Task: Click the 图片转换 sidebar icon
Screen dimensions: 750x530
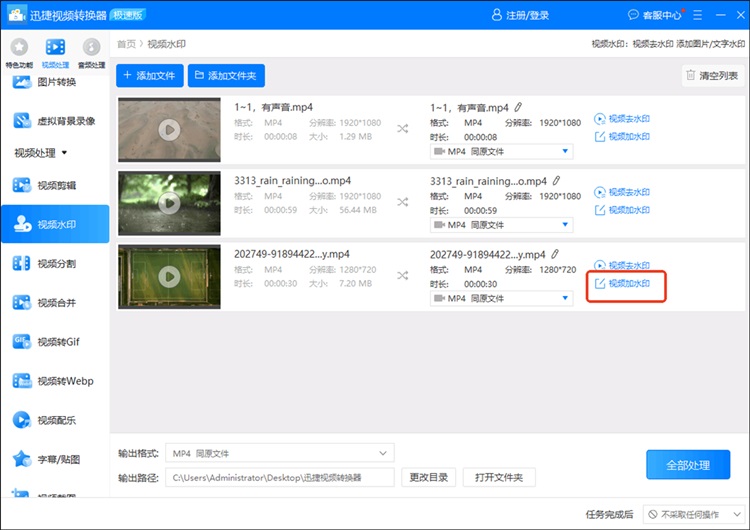Action: [x=22, y=82]
